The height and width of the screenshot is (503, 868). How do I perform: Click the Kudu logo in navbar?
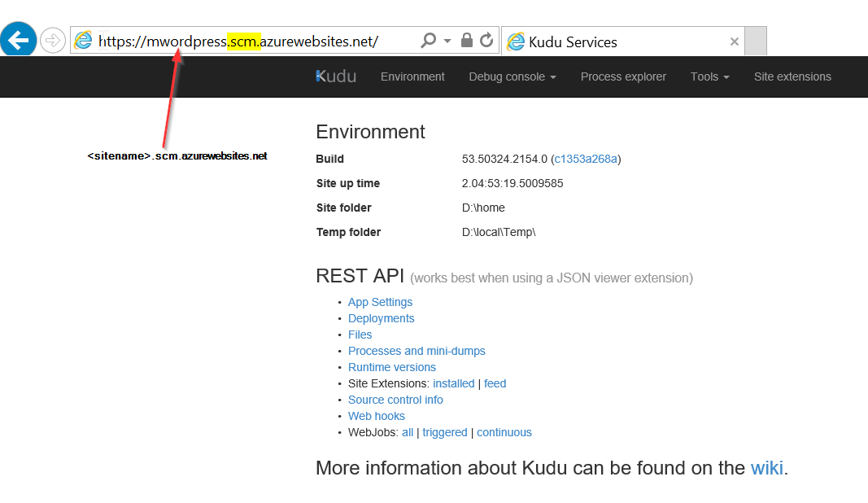pos(336,77)
